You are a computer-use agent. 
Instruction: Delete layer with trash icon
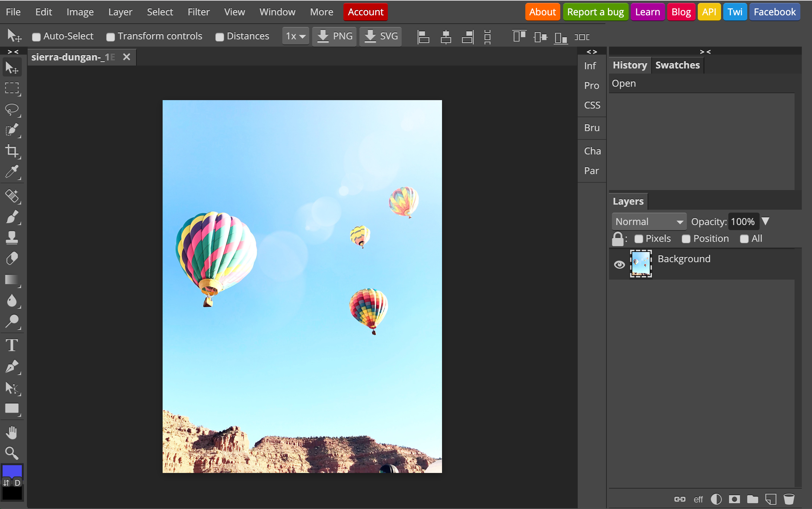tap(789, 499)
